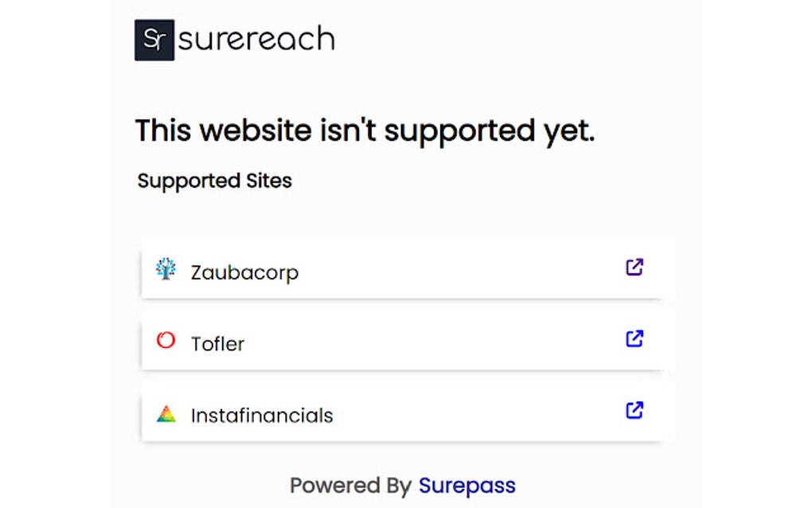
Task: Click the unsupported website message heading
Action: click(x=365, y=130)
